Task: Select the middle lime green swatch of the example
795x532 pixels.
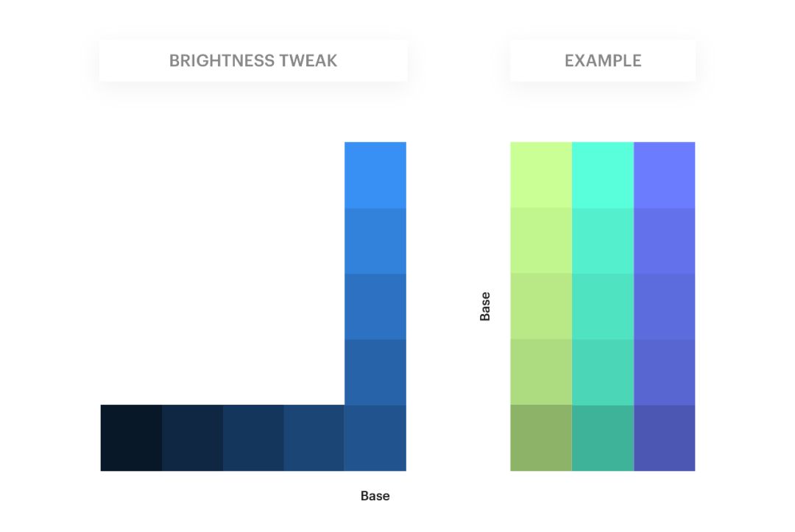Action: 541,307
